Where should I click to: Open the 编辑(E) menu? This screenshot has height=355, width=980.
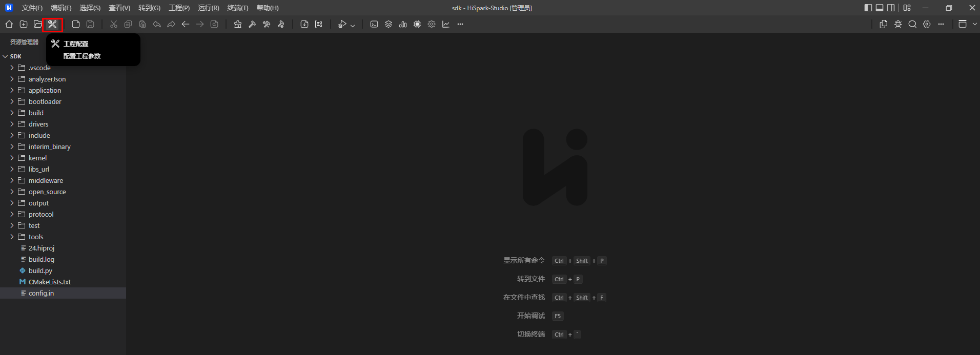(61, 8)
